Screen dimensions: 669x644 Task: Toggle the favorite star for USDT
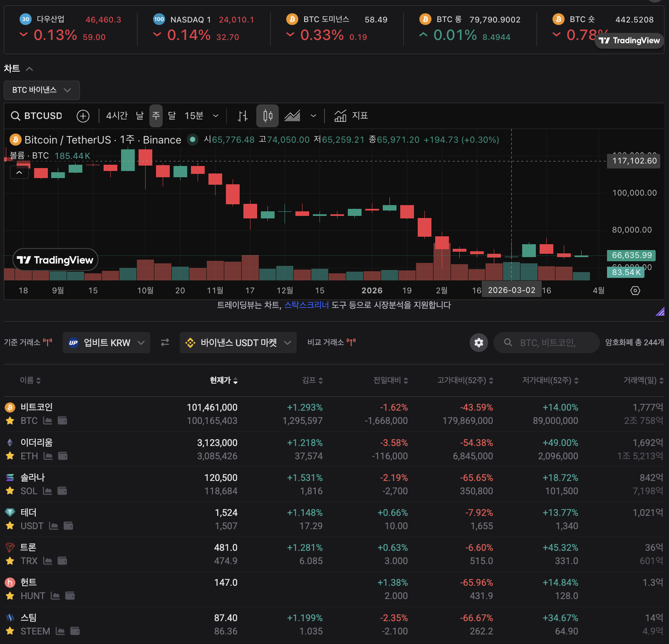tap(10, 526)
